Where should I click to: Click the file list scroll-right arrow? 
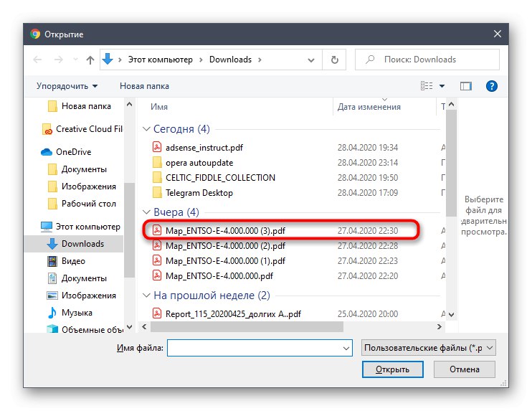click(440, 327)
